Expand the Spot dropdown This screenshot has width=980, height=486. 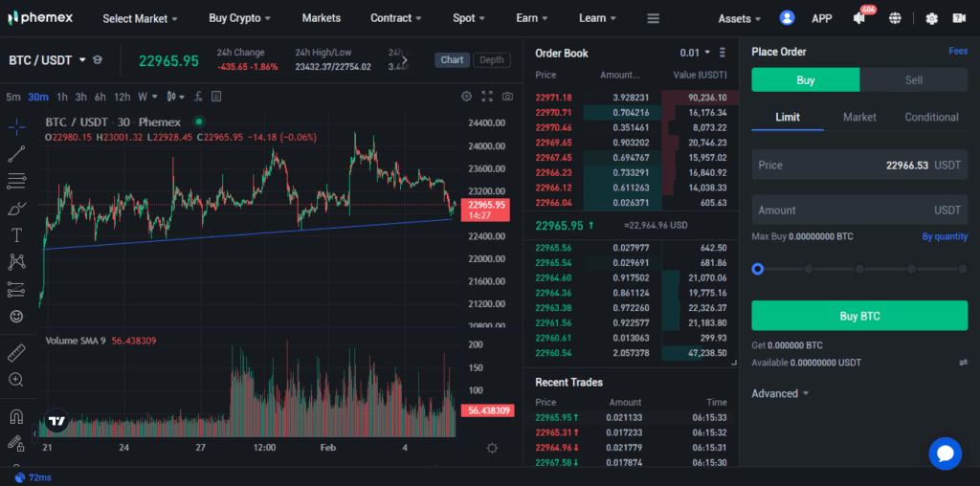(x=469, y=18)
